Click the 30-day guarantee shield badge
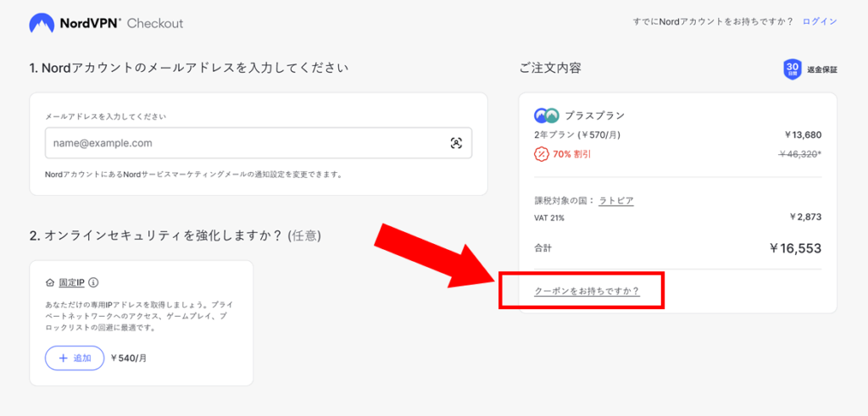Viewport: 868px width, 416px height. [793, 69]
